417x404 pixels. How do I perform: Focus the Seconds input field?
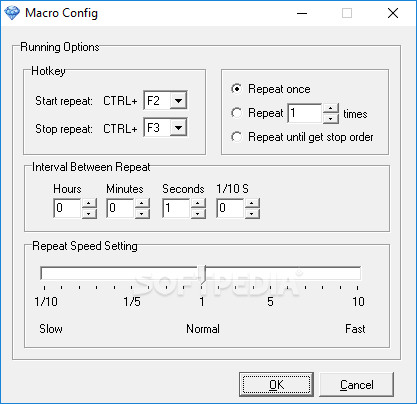tap(177, 208)
